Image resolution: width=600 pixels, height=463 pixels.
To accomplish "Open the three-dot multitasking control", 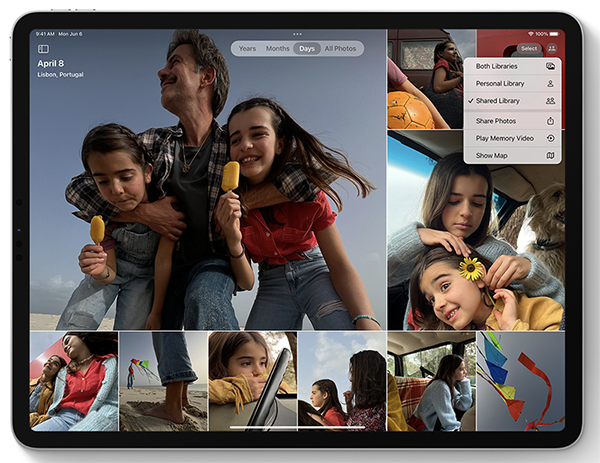I will click(297, 34).
